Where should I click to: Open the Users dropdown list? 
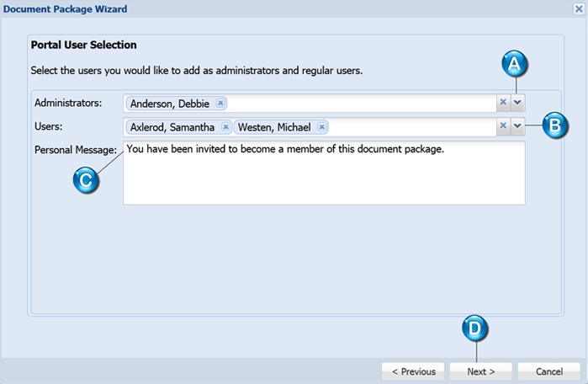517,125
